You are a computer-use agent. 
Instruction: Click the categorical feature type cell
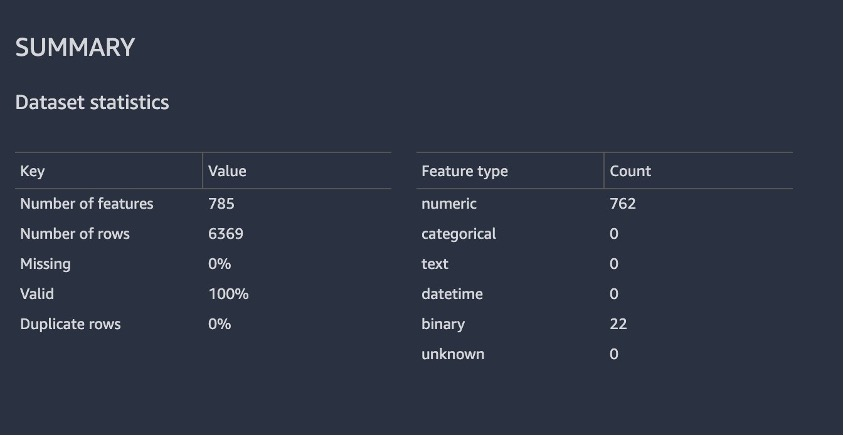[x=459, y=234]
